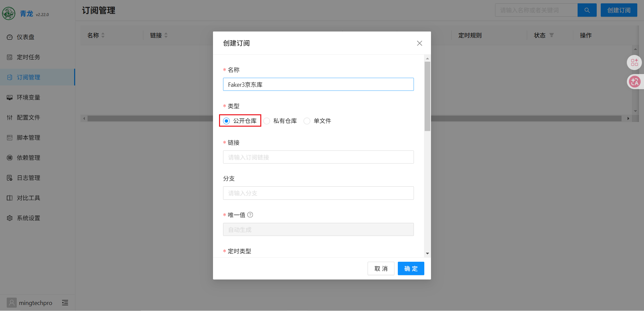Screen dimensions: 644x311
Task: Click the 名称 input with Faker3京东库
Action: (x=318, y=84)
